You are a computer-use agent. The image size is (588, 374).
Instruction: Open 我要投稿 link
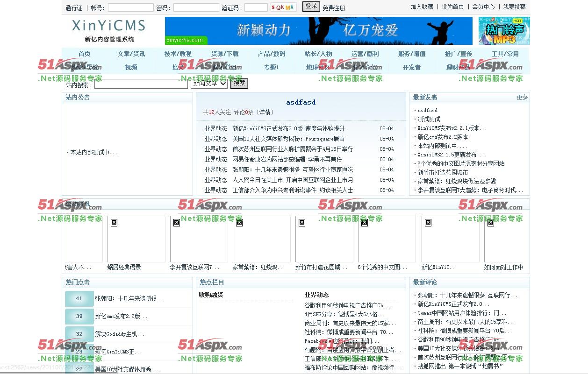click(x=514, y=7)
